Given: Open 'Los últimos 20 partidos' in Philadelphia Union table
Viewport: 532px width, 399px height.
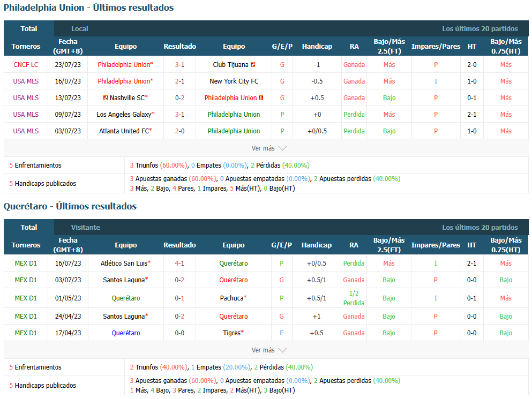Looking at the screenshot, I should [x=479, y=28].
